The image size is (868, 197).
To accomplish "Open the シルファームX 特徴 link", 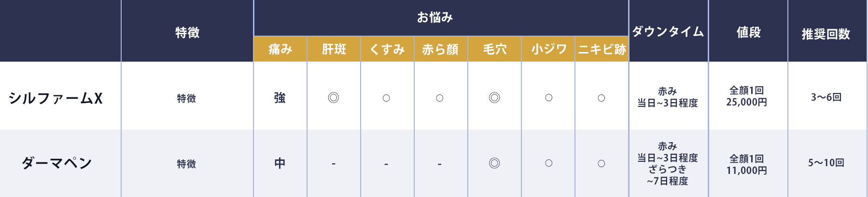I will [186, 99].
